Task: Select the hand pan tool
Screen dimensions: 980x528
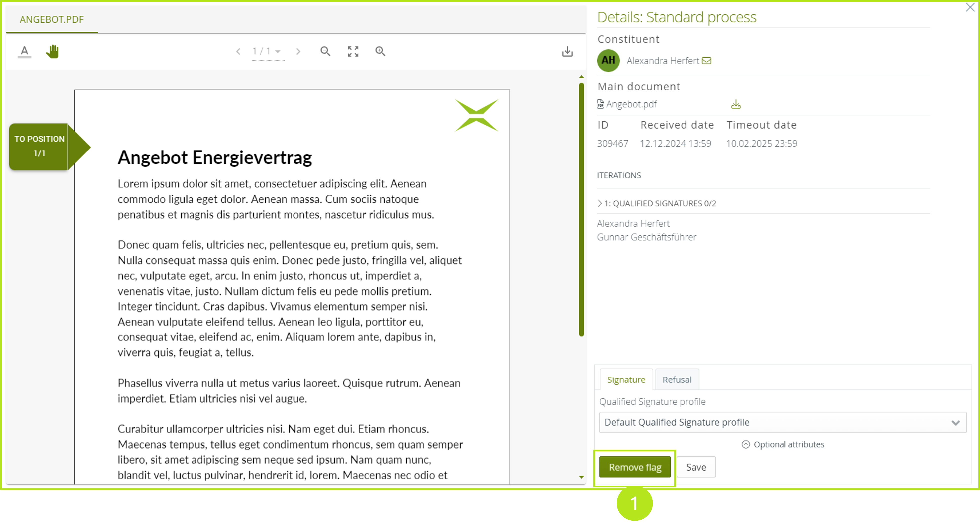Action: click(53, 51)
